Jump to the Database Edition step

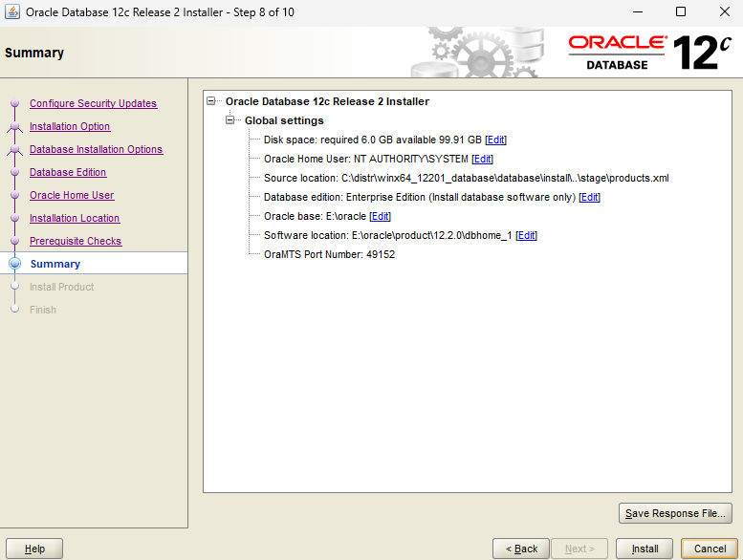(68, 172)
